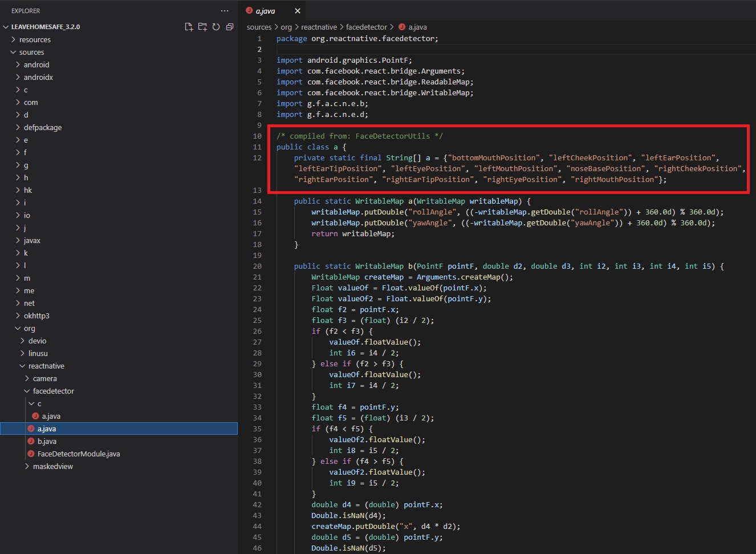Viewport: 756px width, 554px height.
Task: Click Java icon of breadcrumb a.java
Action: pyautogui.click(x=402, y=27)
